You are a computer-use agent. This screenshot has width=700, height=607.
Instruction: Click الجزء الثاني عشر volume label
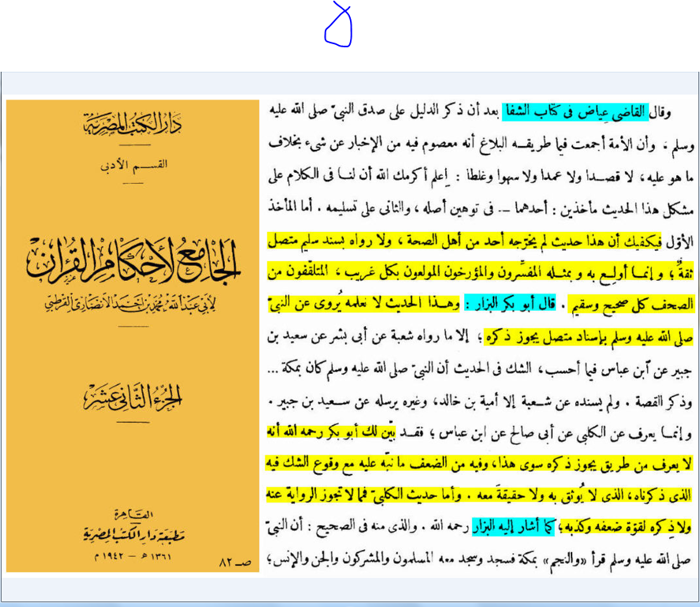coord(132,397)
